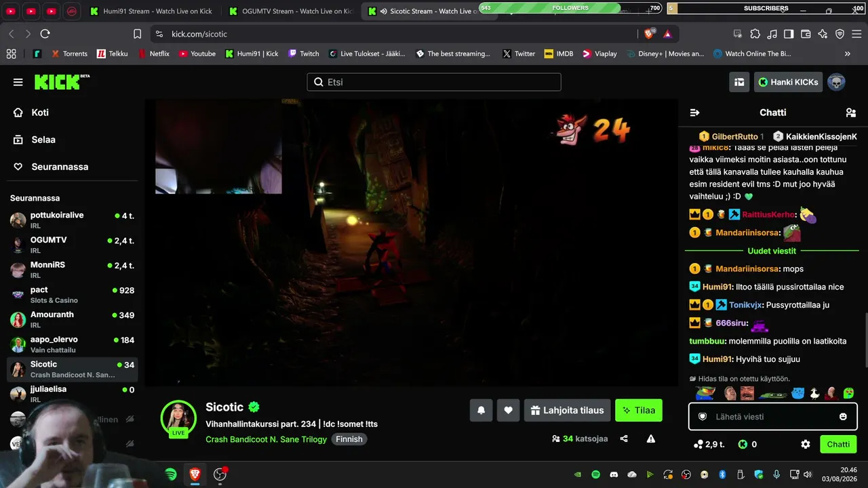Go back in browser history
The height and width of the screenshot is (488, 868).
[12, 34]
